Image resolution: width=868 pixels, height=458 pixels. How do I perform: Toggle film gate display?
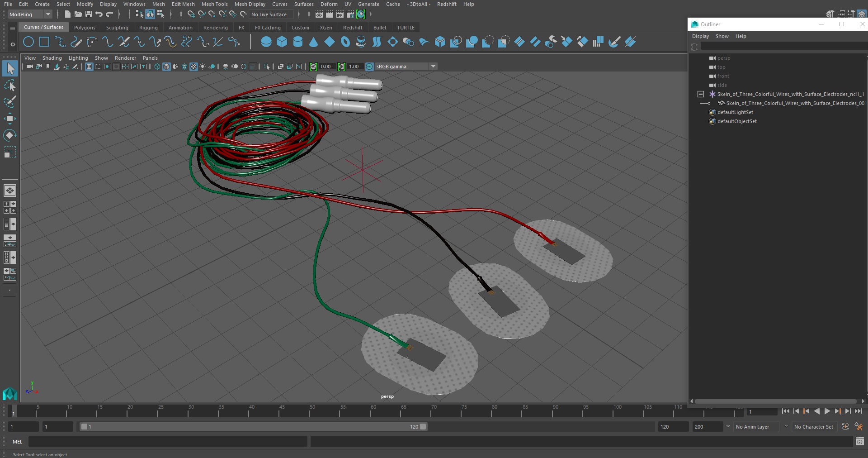(98, 67)
